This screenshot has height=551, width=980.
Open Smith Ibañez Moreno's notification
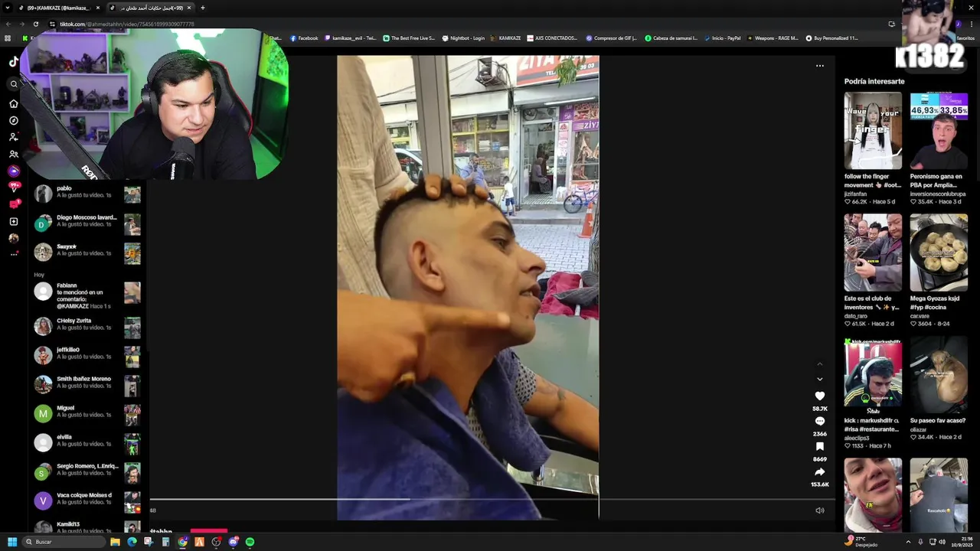(x=87, y=385)
